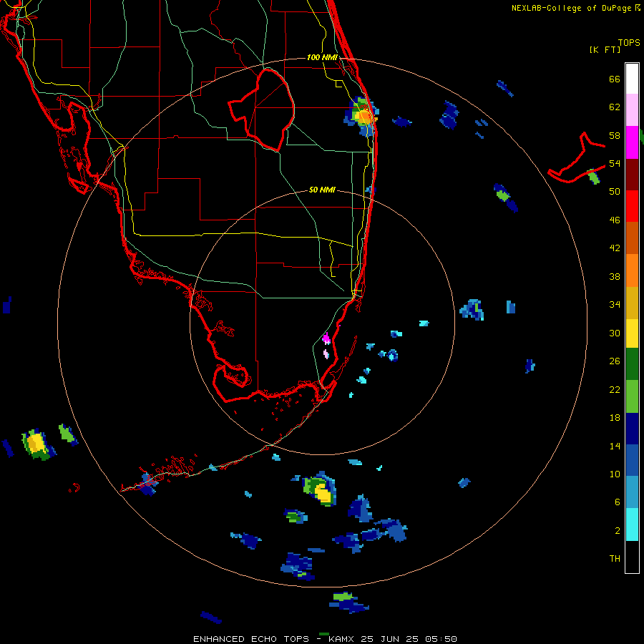Click the [K FT] units label
Image resolution: width=644 pixels, height=644 pixels.
[605, 49]
